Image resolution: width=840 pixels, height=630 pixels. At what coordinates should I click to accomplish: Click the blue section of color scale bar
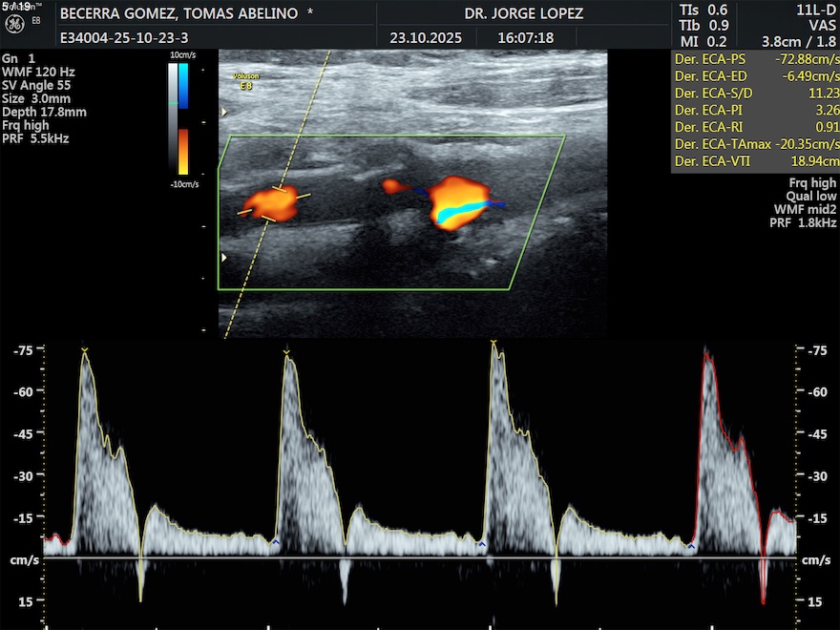pos(183,86)
